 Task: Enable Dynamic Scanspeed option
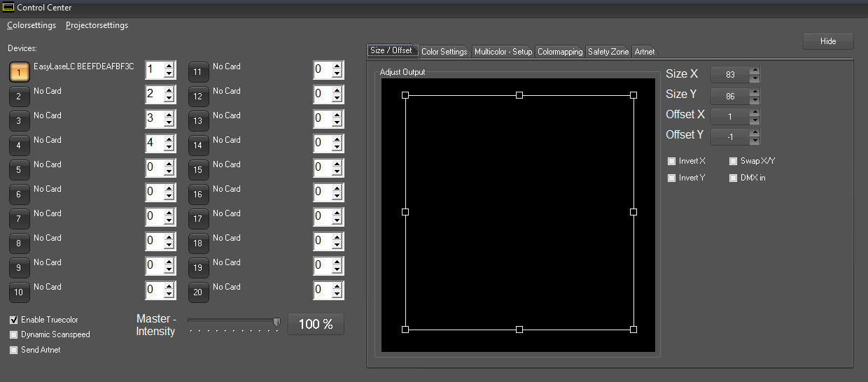(x=14, y=334)
